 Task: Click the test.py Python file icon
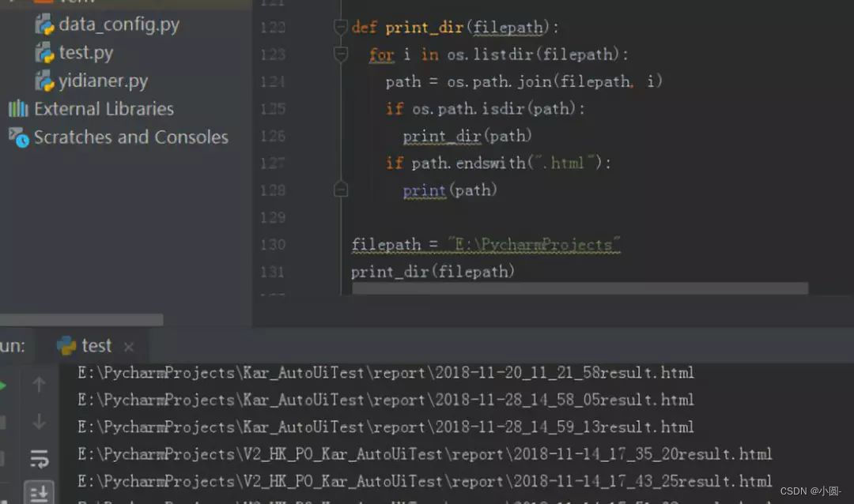tap(44, 53)
